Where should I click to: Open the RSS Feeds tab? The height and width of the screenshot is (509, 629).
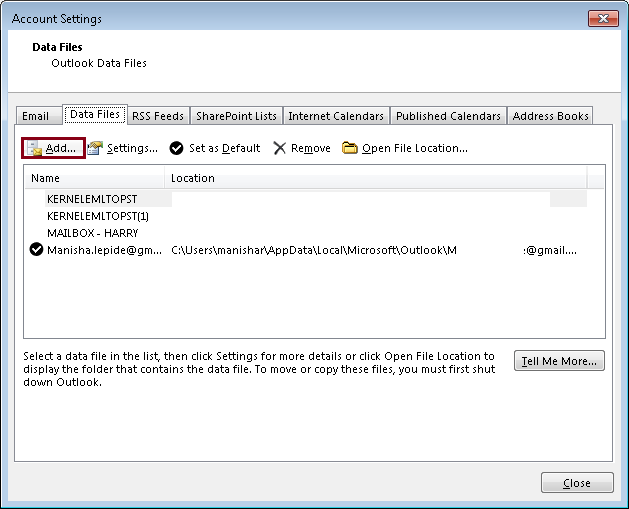click(x=158, y=116)
